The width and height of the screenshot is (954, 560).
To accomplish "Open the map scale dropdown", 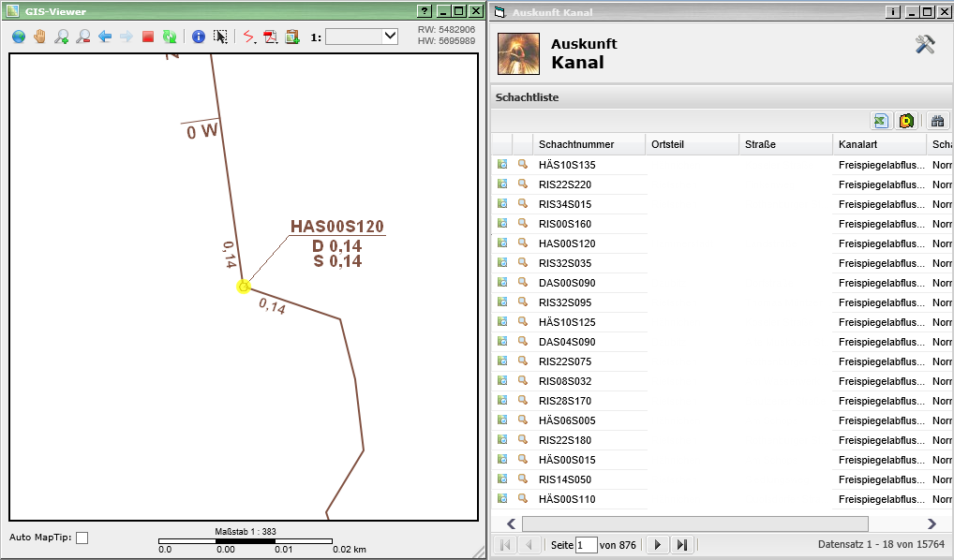I will 390,37.
